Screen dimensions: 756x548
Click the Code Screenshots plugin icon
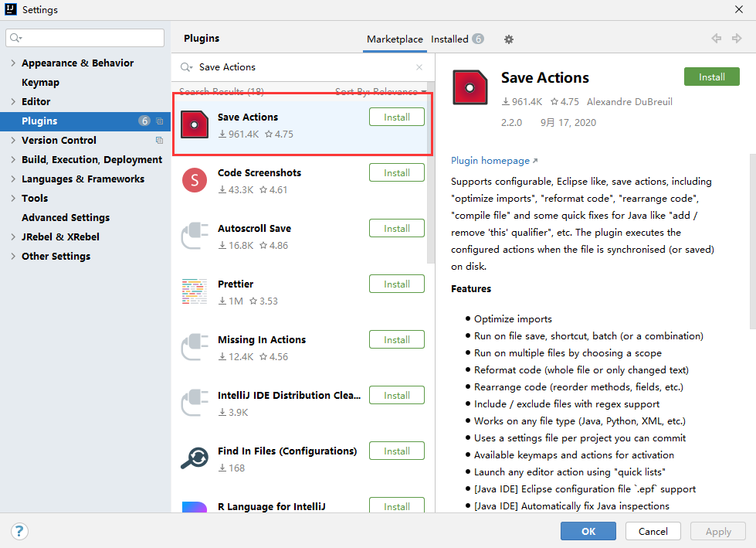pos(195,180)
